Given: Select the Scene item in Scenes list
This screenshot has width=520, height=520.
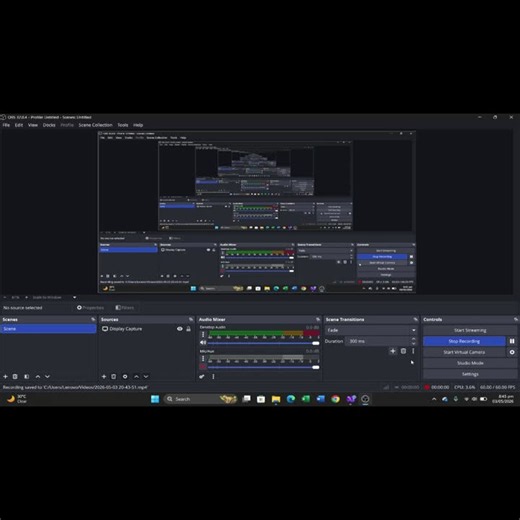Looking at the screenshot, I should [48, 329].
